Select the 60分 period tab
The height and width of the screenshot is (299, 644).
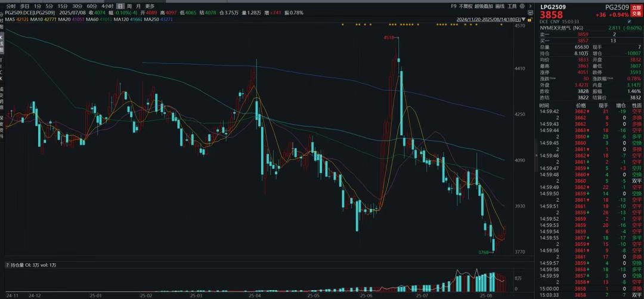pos(91,6)
